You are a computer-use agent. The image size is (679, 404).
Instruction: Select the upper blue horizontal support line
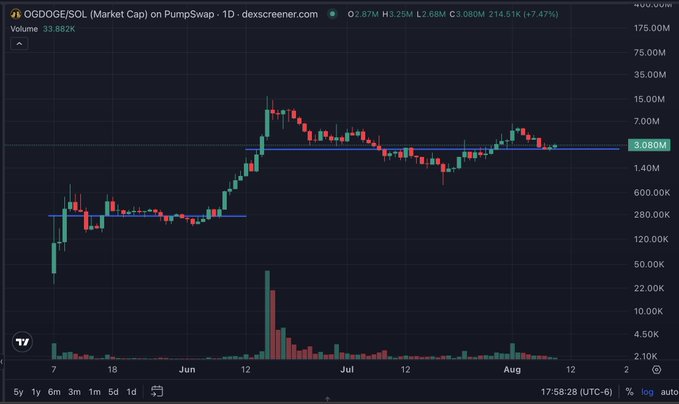pyautogui.click(x=432, y=149)
